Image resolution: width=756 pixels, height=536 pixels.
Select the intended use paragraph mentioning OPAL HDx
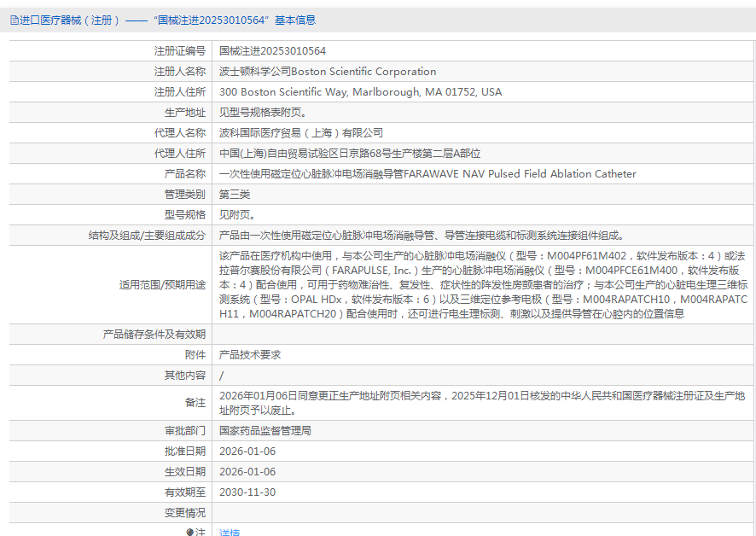click(483, 285)
